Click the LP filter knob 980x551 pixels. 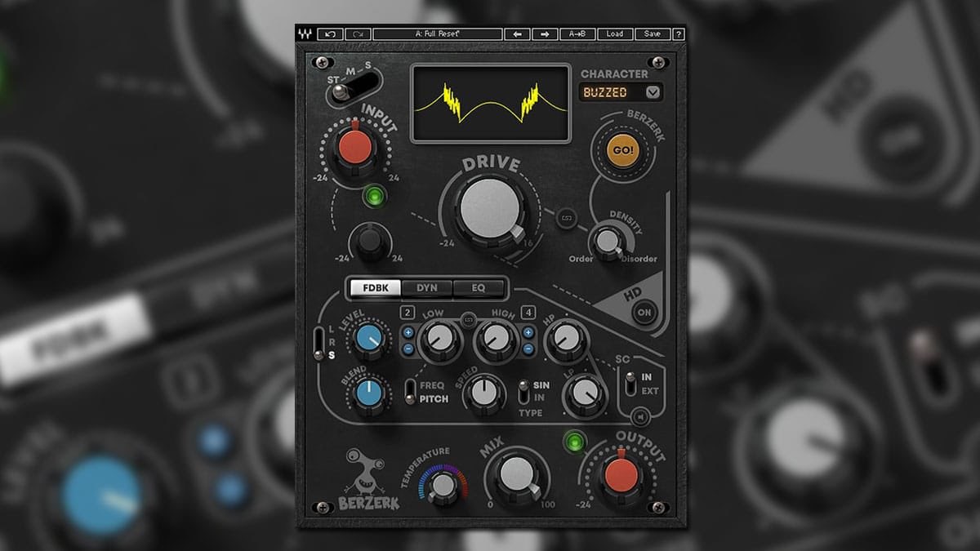tap(586, 394)
